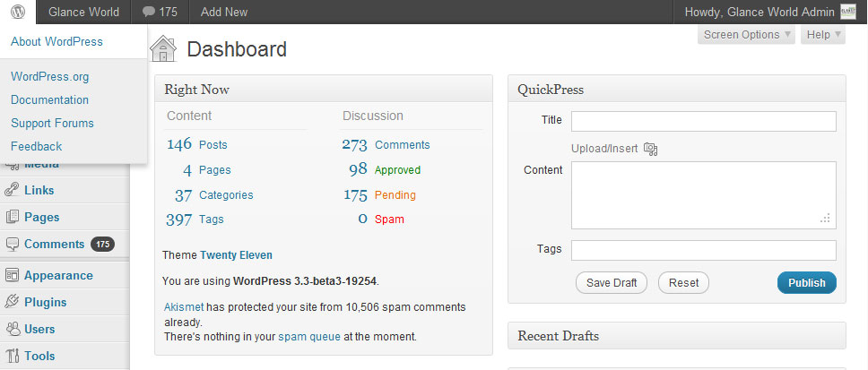Viewport: 868px width, 370px height.
Task: Click the Reset button
Action: pyautogui.click(x=683, y=282)
